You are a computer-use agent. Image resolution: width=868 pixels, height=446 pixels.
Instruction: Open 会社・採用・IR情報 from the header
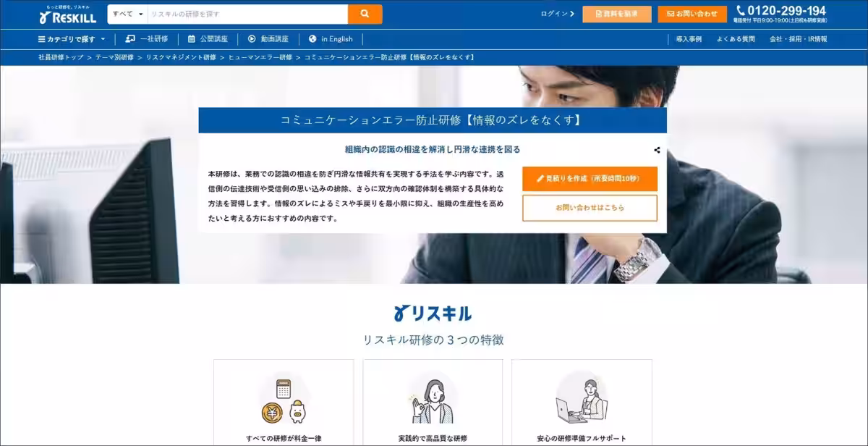pyautogui.click(x=799, y=39)
